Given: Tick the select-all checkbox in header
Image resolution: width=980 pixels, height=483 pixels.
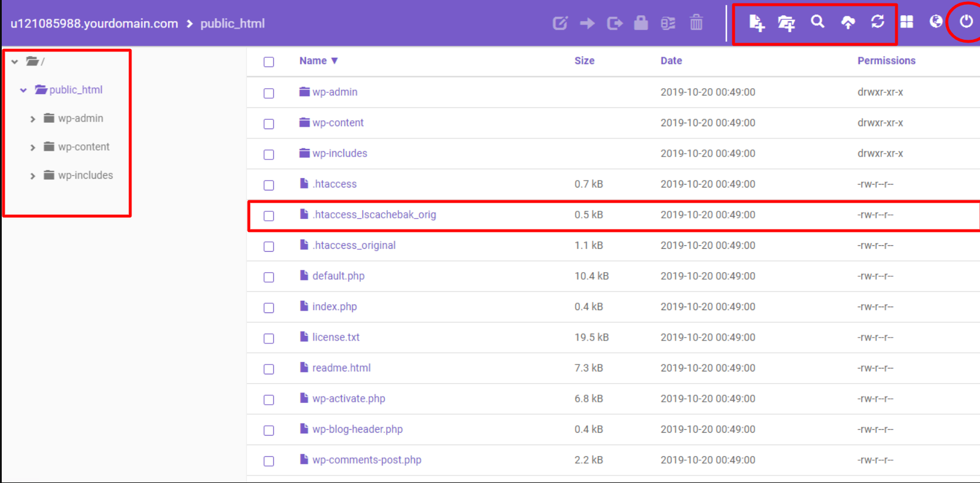Looking at the screenshot, I should click(269, 62).
